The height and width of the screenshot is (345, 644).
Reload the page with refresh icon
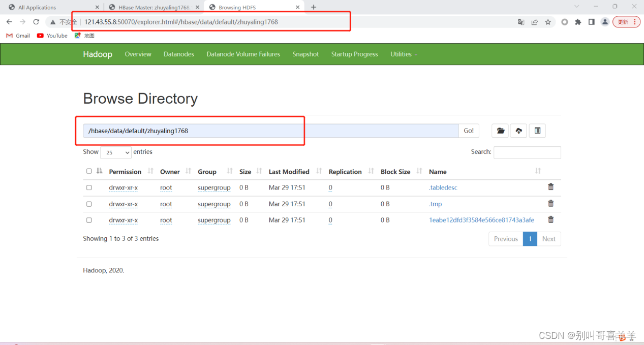pyautogui.click(x=36, y=22)
